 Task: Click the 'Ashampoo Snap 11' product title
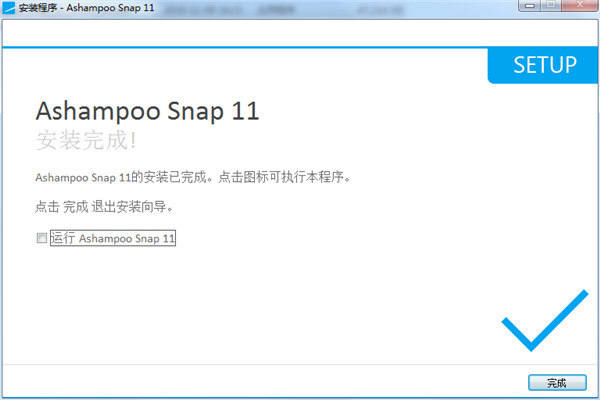point(147,111)
